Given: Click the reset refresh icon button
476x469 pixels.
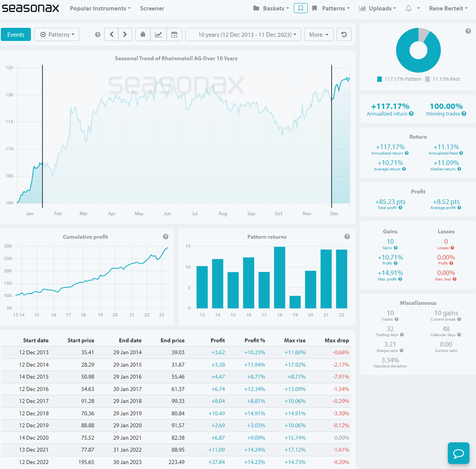Looking at the screenshot, I should coord(344,34).
